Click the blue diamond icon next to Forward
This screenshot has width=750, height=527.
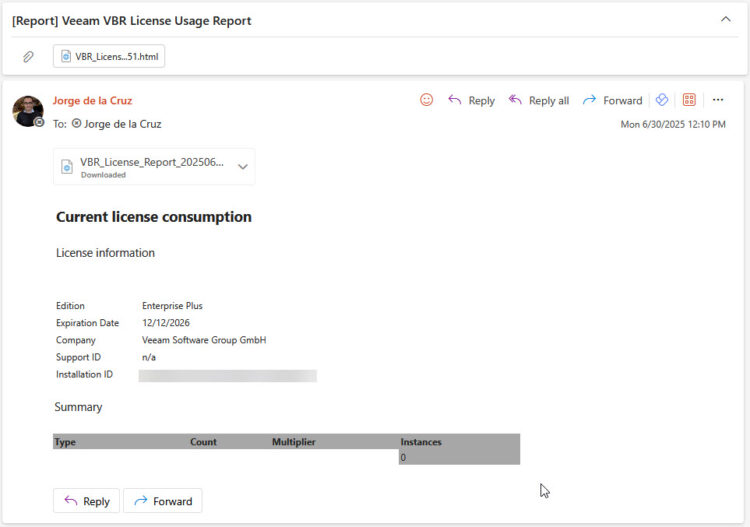(661, 100)
